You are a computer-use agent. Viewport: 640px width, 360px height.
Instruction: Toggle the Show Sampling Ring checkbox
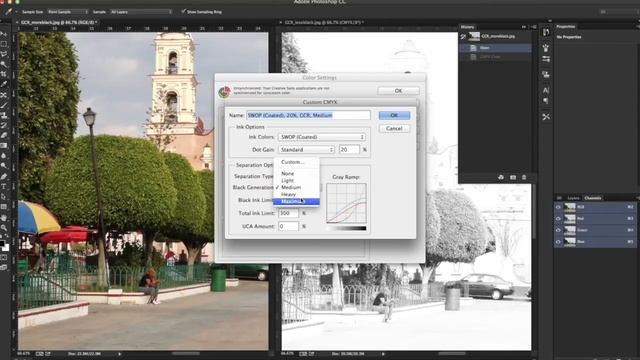183,11
